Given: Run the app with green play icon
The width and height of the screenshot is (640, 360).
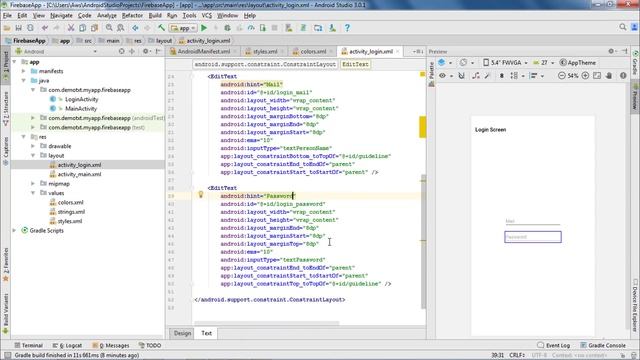Looking at the screenshot, I should click(204, 28).
